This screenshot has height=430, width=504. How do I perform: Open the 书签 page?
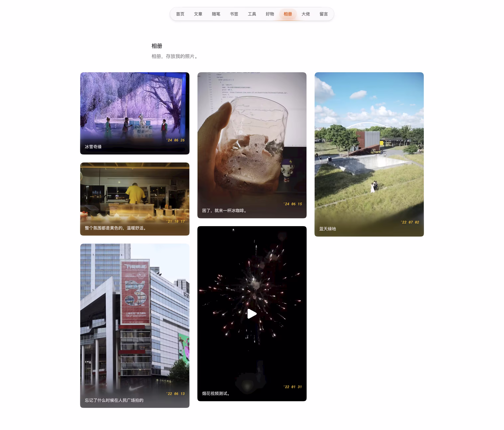click(234, 14)
